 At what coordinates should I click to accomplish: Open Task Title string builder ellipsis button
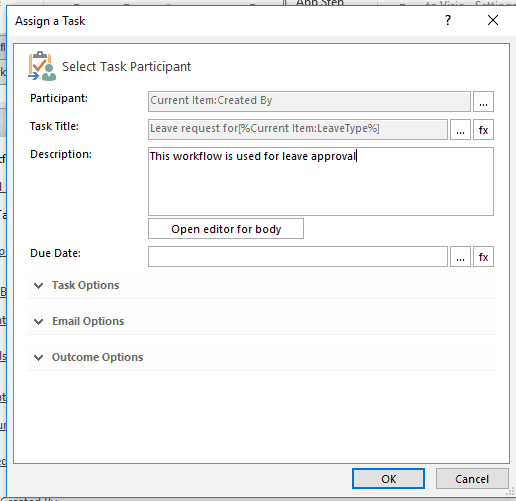click(460, 129)
